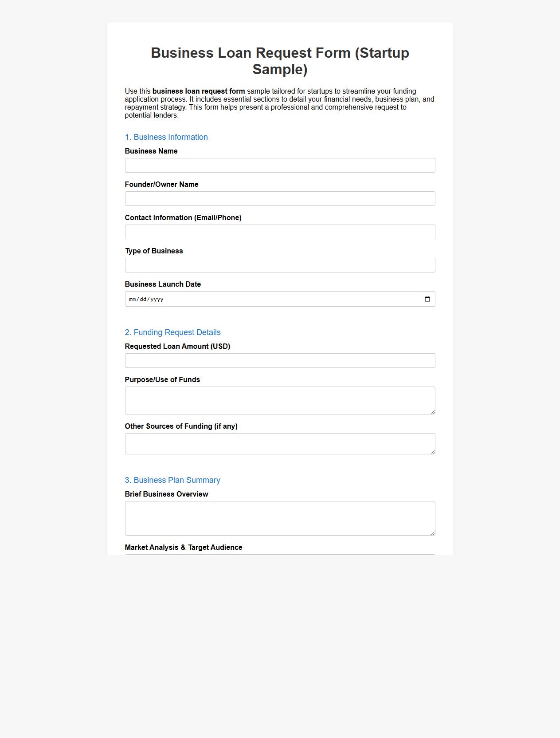Click the month segment of Business Launch Date
This screenshot has width=560, height=738.
click(132, 299)
